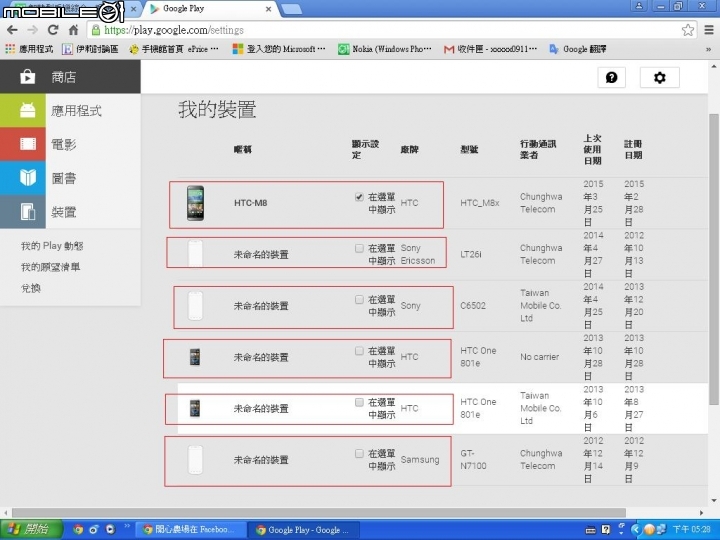Open the 伊莉討論區 bookmark

point(90,49)
